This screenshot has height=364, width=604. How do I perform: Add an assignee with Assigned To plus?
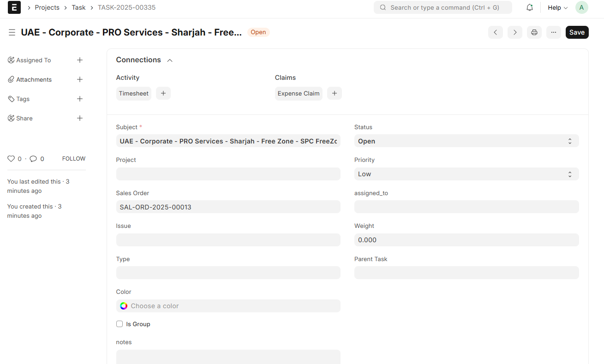[x=79, y=60]
